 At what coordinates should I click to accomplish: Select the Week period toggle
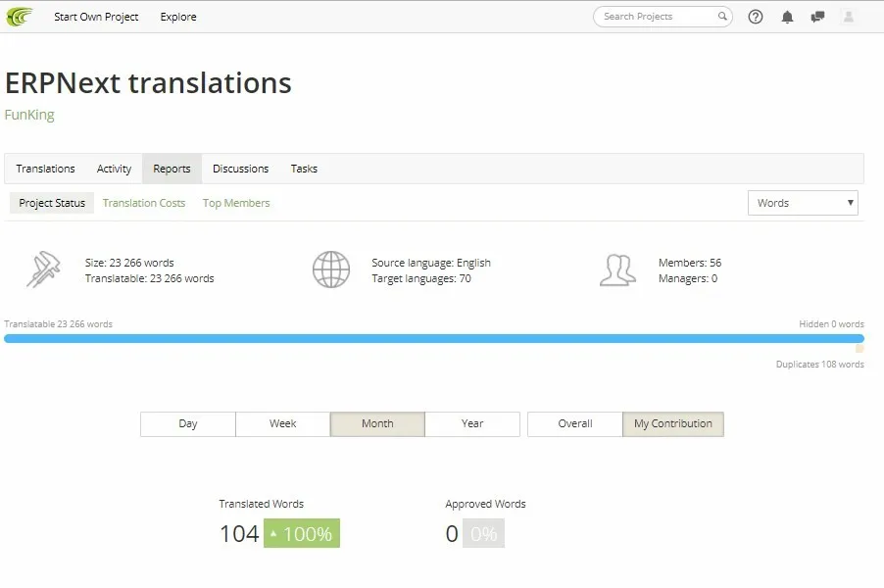point(282,424)
